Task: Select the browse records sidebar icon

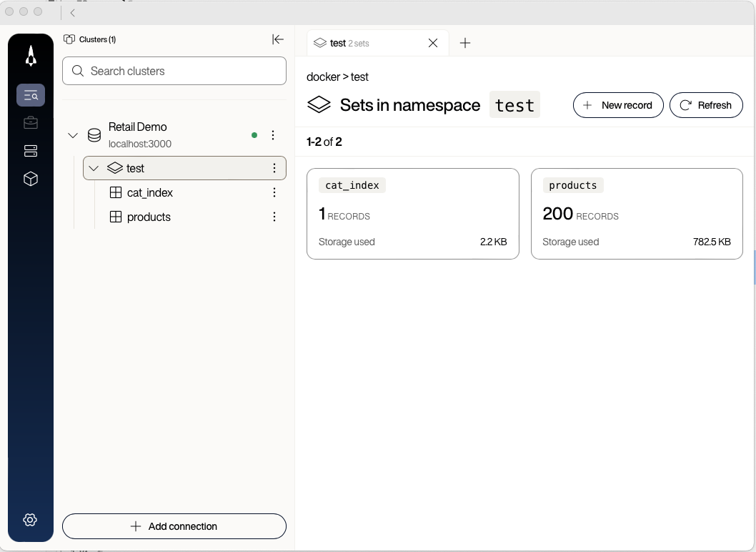Action: tap(30, 94)
